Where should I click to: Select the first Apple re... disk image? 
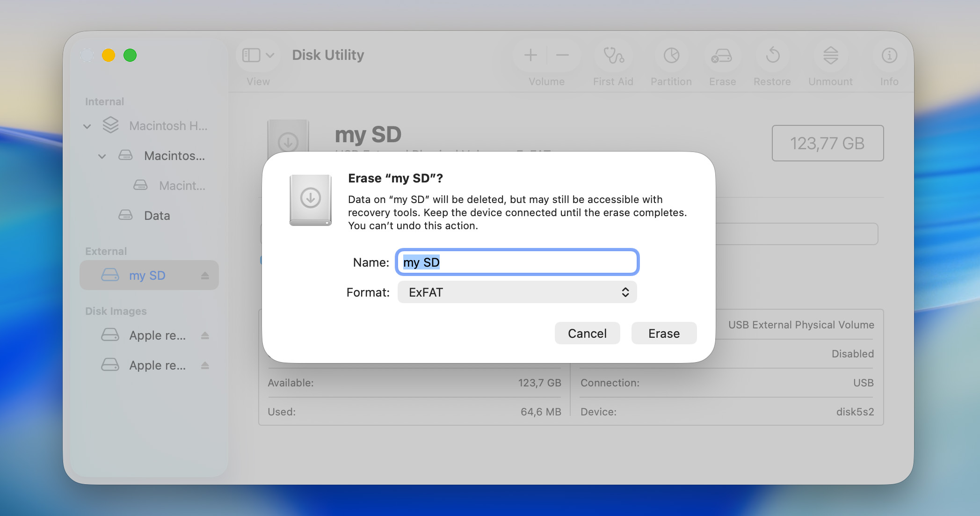pyautogui.click(x=157, y=335)
